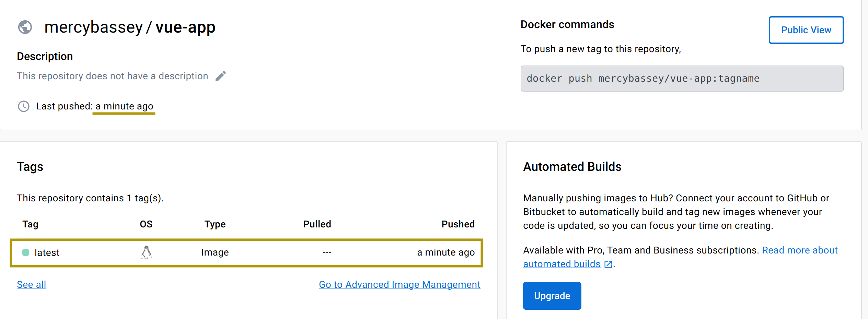Click the OS column header
868x319 pixels.
coord(146,224)
